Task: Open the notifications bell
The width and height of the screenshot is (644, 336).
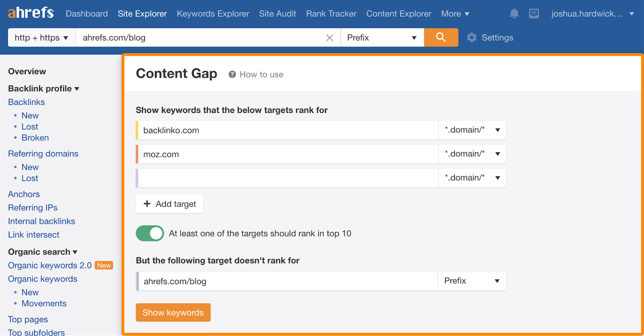Action: [x=514, y=14]
